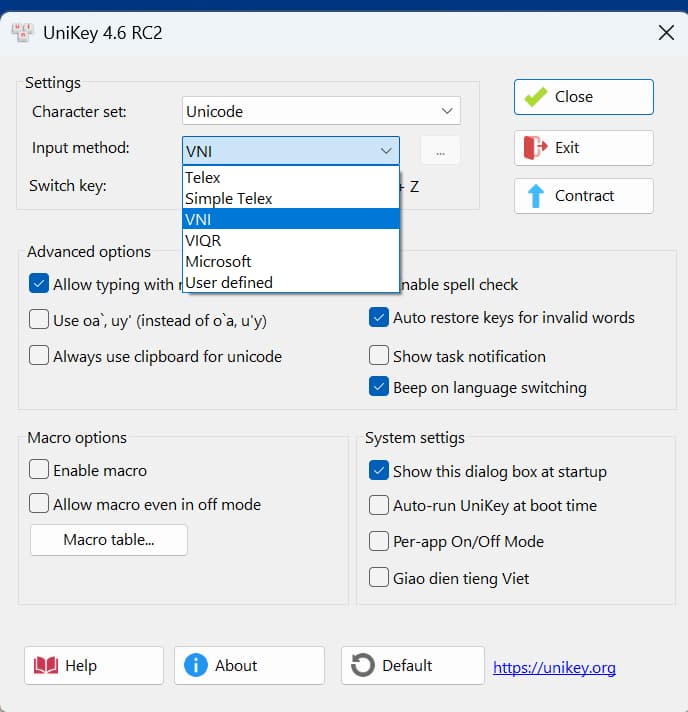Image resolution: width=688 pixels, height=712 pixels.
Task: Choose VIQR in the input method list
Action: (203, 241)
